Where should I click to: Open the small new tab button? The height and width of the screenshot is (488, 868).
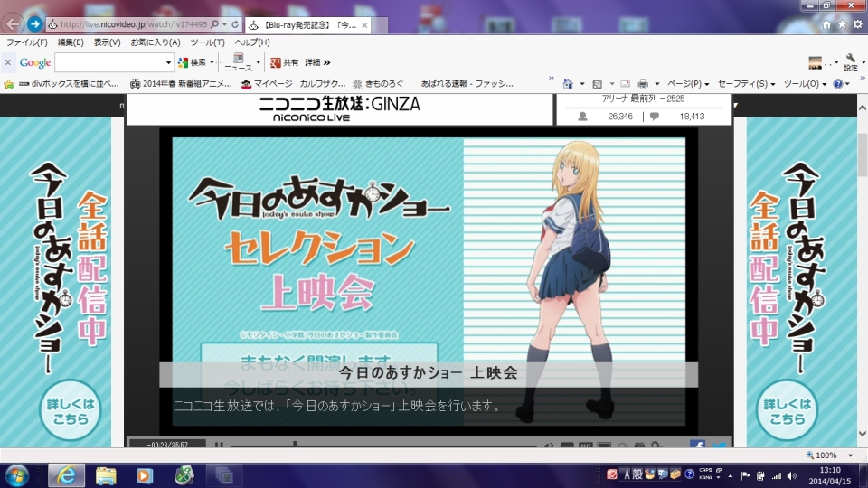(x=379, y=25)
